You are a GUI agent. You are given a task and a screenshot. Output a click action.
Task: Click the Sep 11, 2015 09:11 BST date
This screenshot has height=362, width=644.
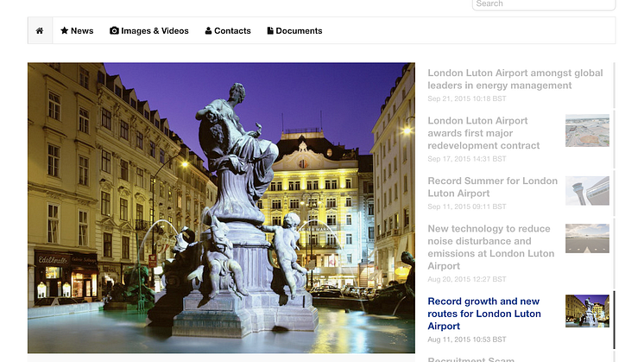click(467, 206)
